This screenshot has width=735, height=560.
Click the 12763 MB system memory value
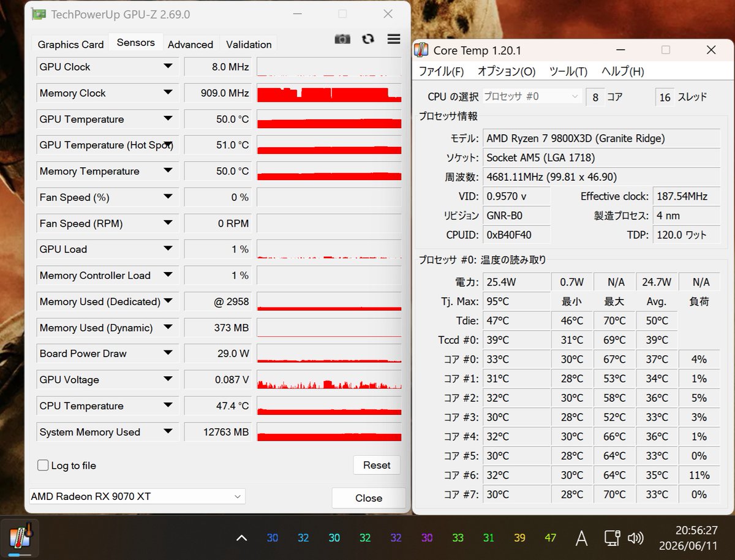[x=218, y=432]
